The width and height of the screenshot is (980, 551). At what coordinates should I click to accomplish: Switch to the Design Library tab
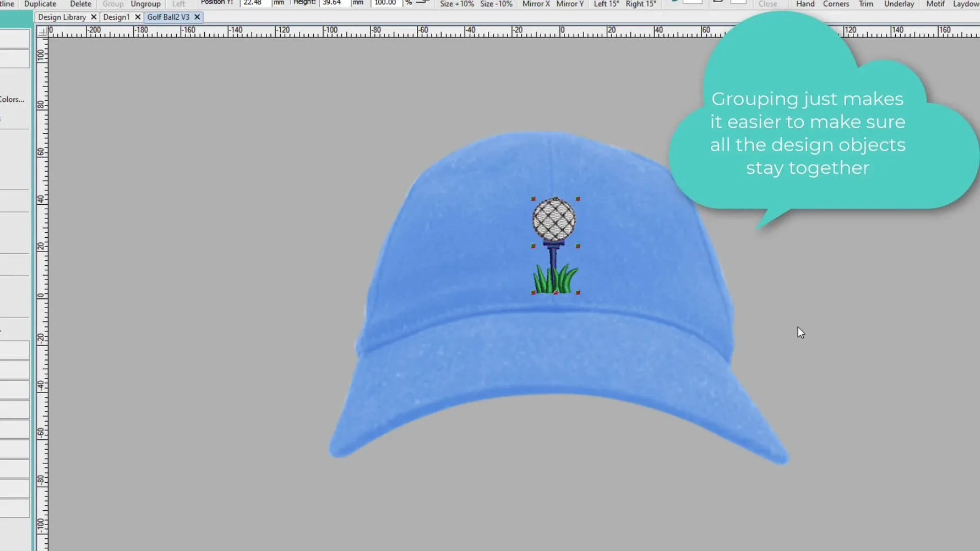[x=62, y=17]
